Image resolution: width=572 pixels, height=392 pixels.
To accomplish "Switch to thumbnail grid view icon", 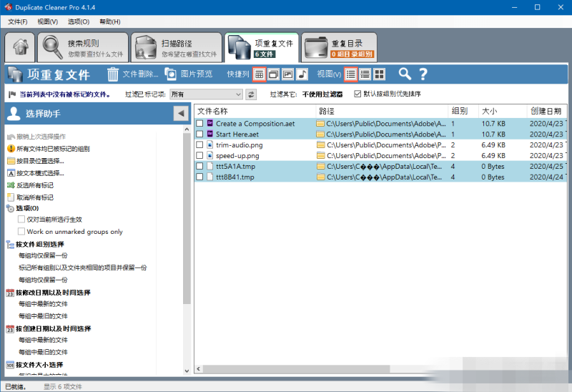I will point(379,74).
